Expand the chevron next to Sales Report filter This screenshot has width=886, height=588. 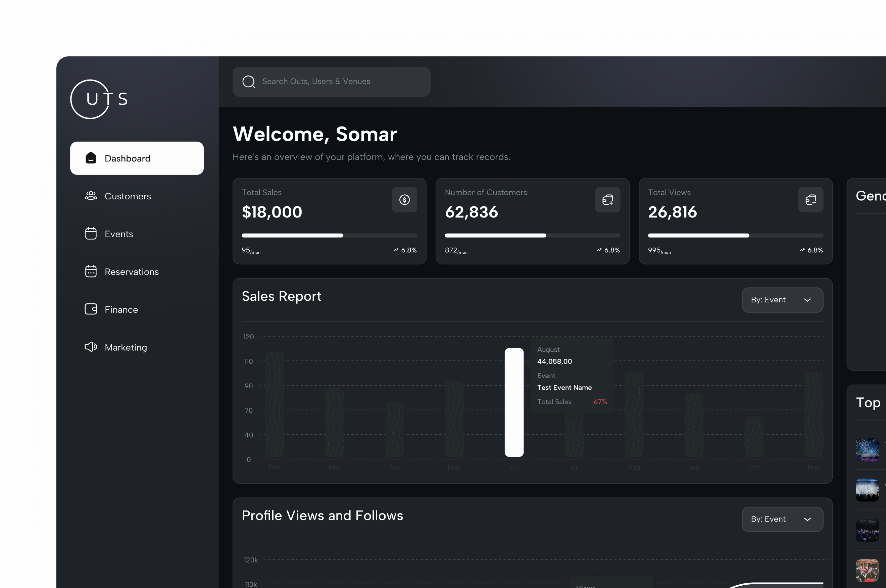point(808,300)
